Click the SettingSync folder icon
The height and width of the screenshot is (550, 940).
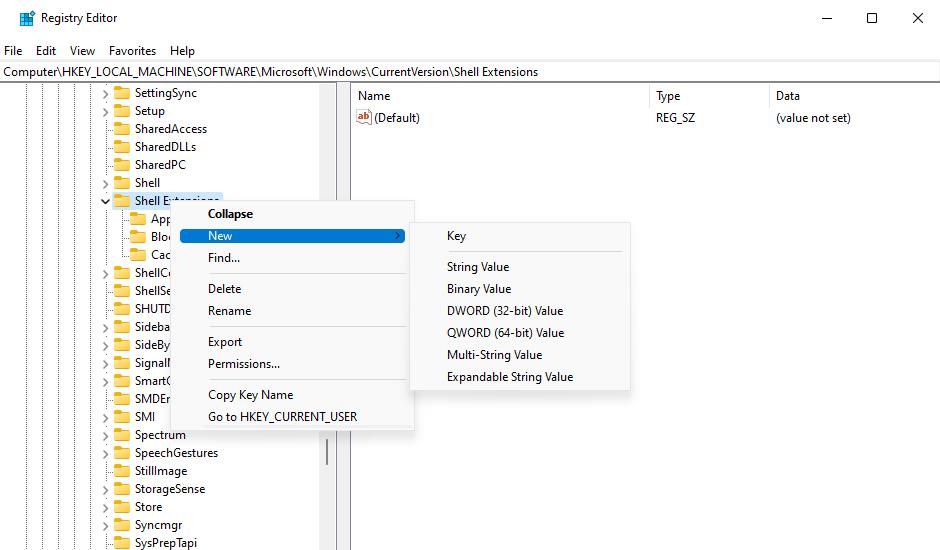click(122, 93)
